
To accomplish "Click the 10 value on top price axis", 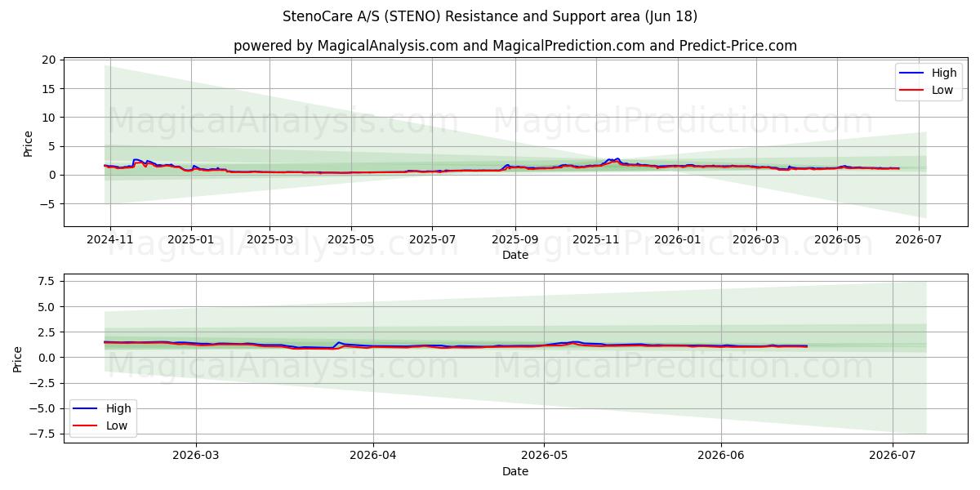I will coord(49,118).
